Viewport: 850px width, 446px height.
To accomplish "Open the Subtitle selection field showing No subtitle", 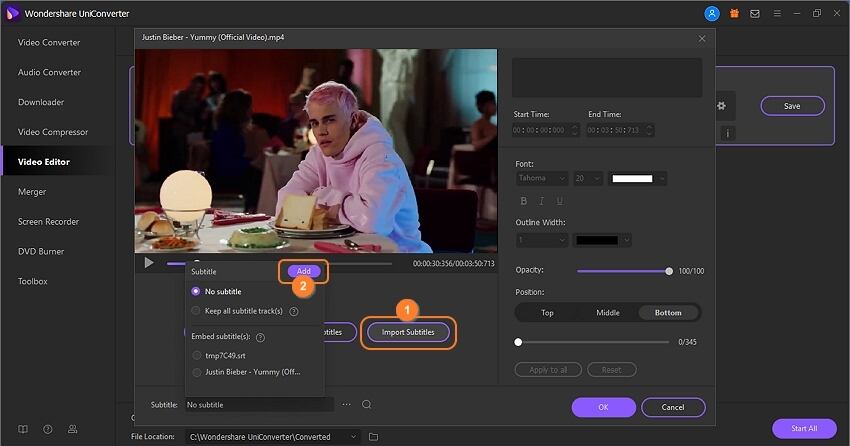I will pyautogui.click(x=259, y=405).
